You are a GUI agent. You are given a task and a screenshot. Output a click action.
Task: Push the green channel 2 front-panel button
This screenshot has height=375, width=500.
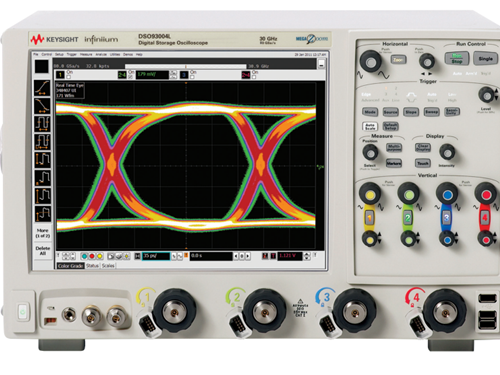pos(408,218)
